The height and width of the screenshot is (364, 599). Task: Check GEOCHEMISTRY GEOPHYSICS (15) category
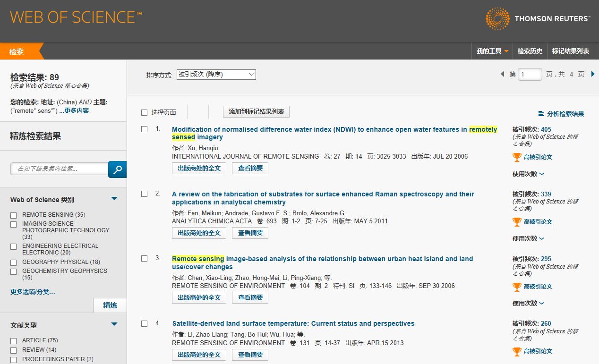pyautogui.click(x=14, y=271)
